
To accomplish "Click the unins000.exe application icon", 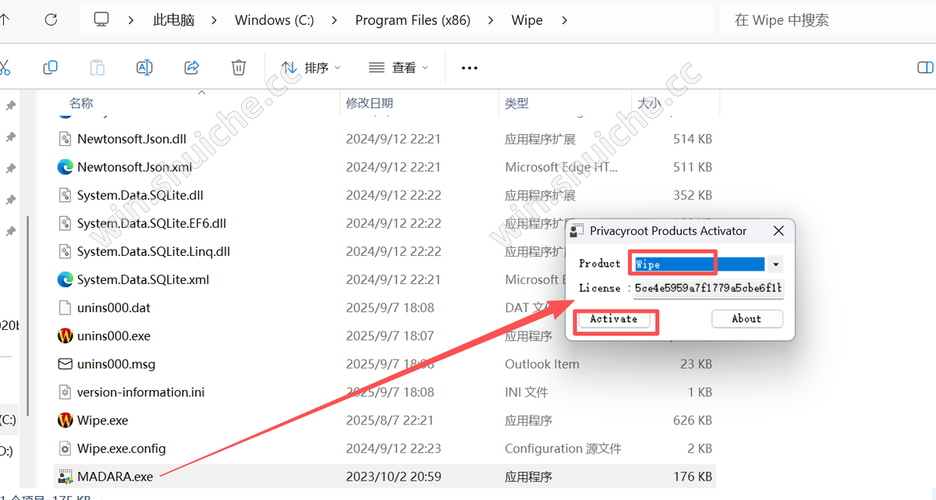I will tap(64, 335).
